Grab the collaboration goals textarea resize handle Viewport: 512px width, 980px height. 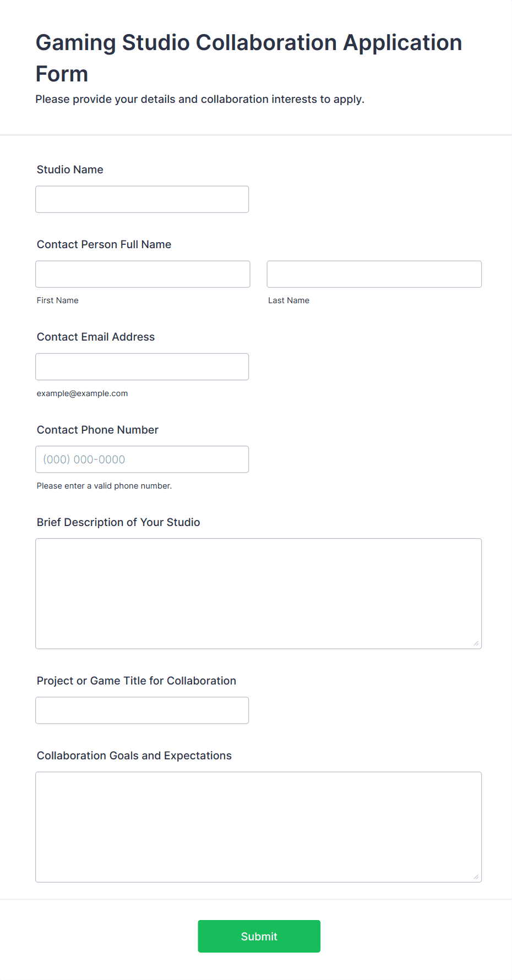476,877
